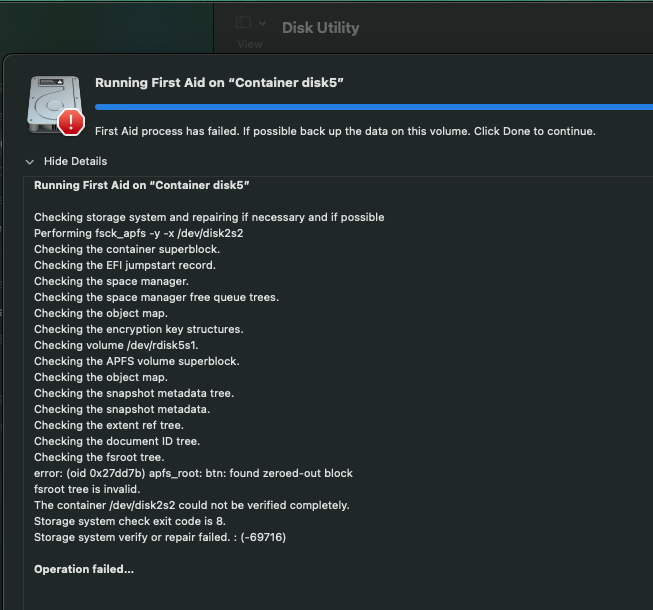Click the sidebar View icon in toolbar
This screenshot has height=610, width=653.
click(243, 23)
